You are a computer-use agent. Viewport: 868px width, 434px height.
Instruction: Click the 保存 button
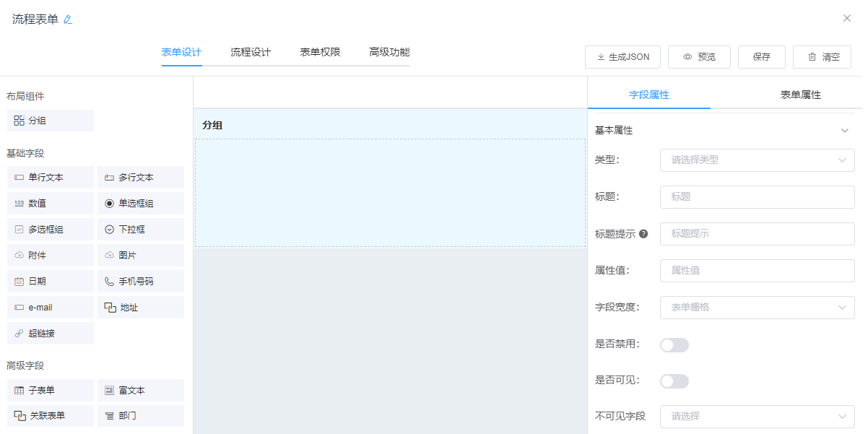tap(762, 57)
